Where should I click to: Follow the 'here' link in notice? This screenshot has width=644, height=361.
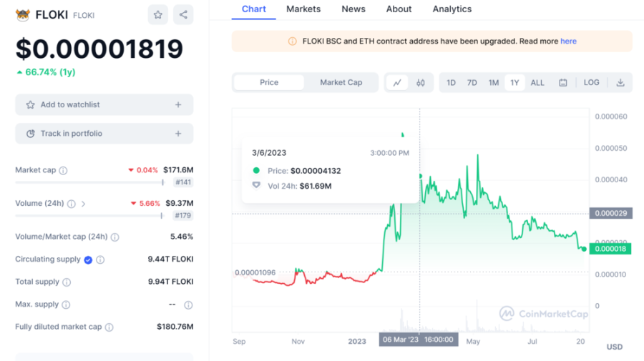pos(568,41)
